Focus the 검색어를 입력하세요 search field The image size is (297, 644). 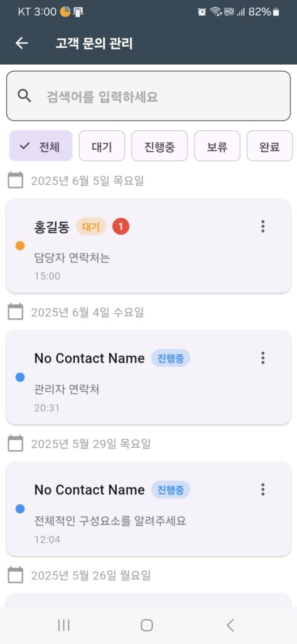pyautogui.click(x=148, y=96)
